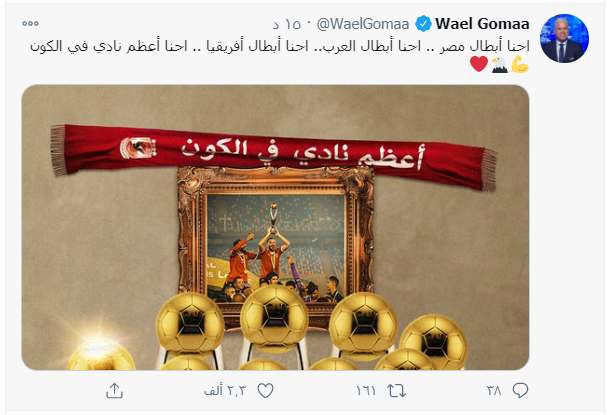
Task: Open the @WaelGomaa handle link
Action: pyautogui.click(x=363, y=24)
